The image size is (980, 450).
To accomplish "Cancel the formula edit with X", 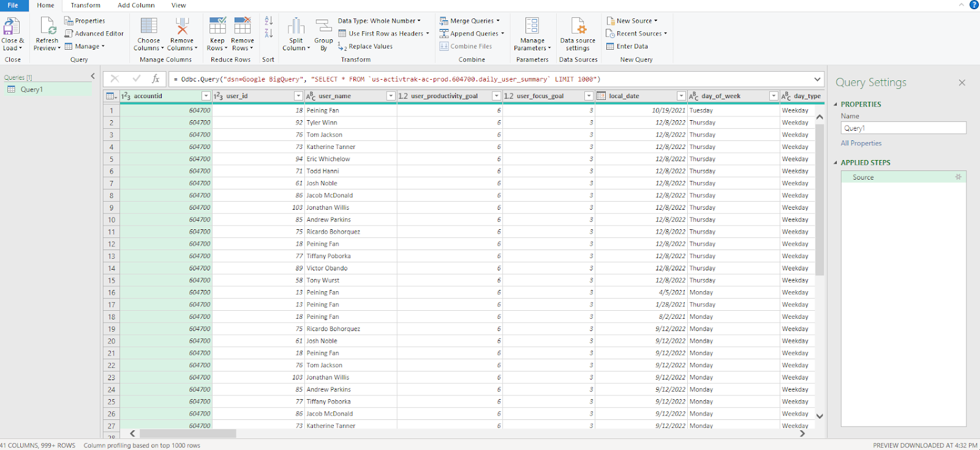I will coord(115,79).
